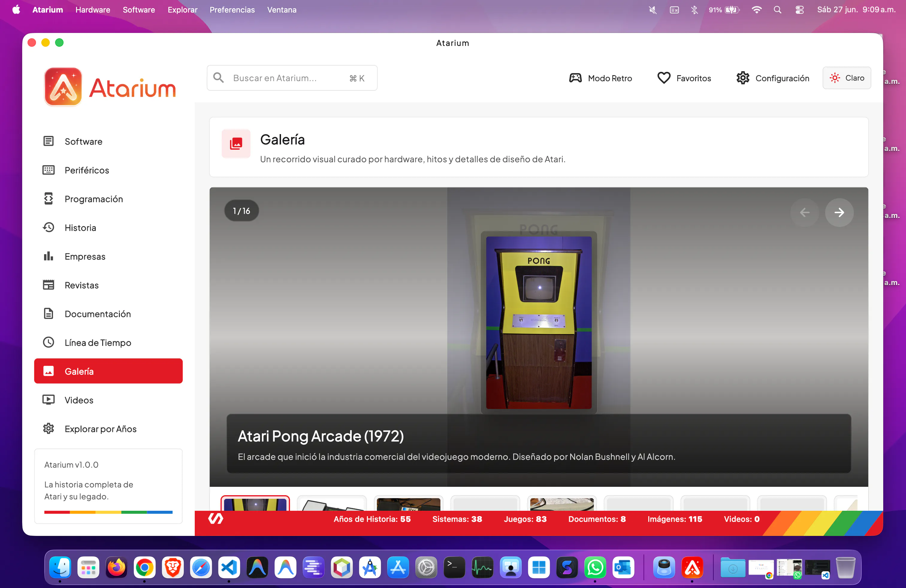The image size is (906, 588).
Task: Click the red Galería header image icon
Action: coord(236,143)
